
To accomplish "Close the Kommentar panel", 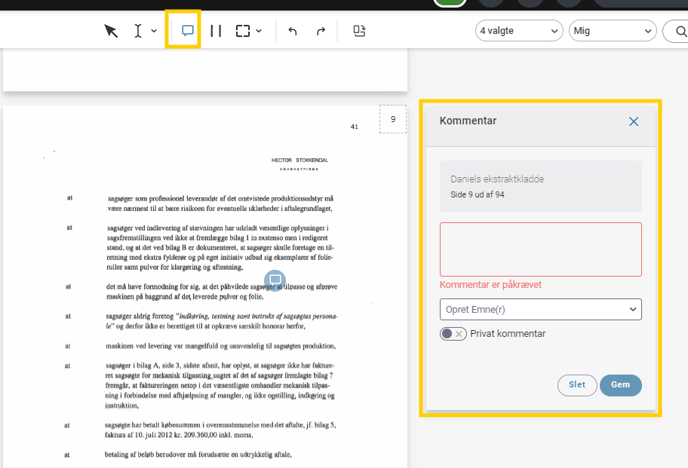I will coord(634,121).
